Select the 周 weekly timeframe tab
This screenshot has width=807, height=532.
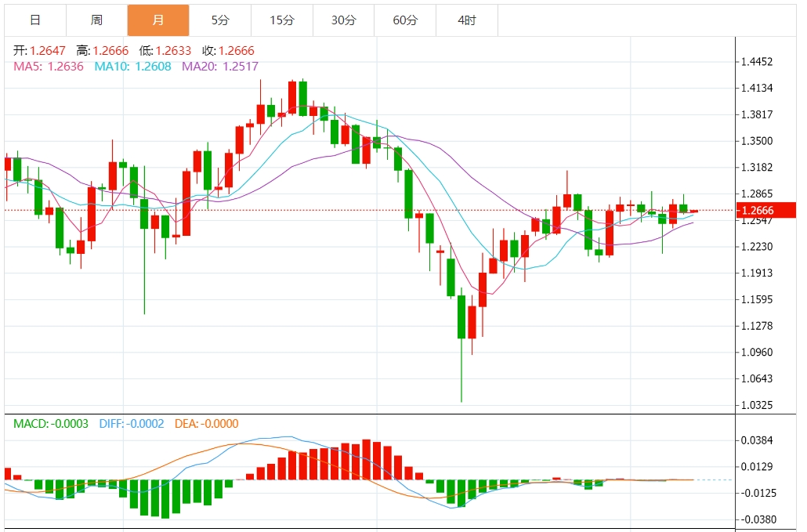[96, 20]
